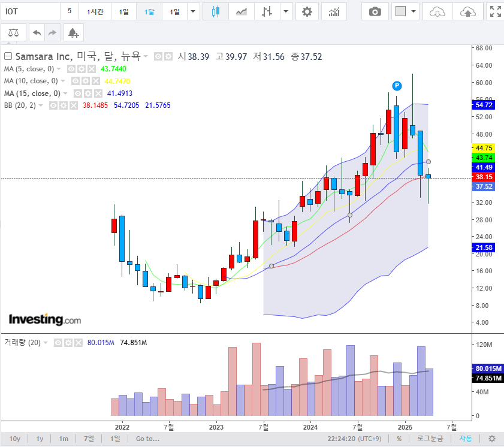Image resolution: width=504 pixels, height=447 pixels.
Task: Remove the MA 15 indicator
Action: pyautogui.click(x=98, y=93)
